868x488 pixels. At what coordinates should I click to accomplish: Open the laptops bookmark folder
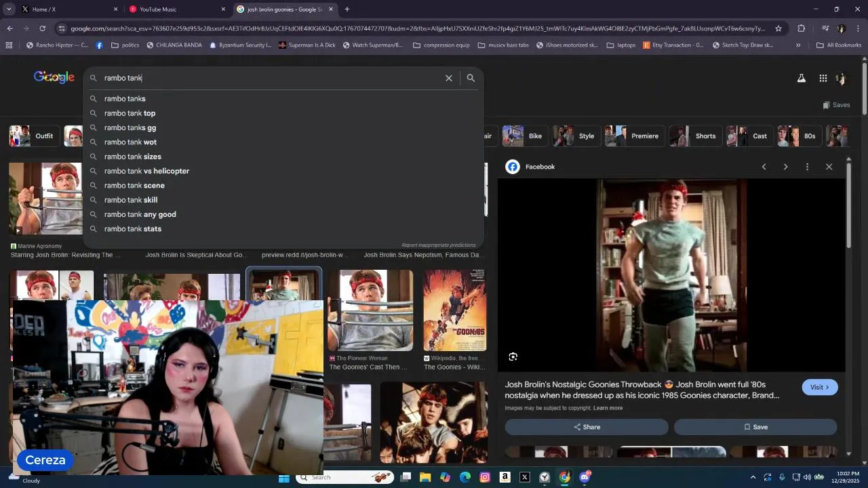click(x=621, y=45)
